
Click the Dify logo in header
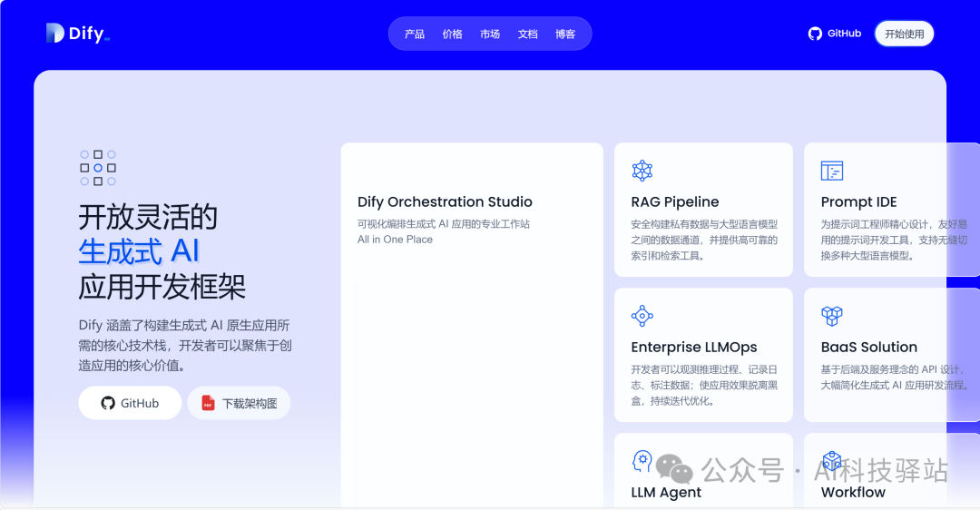pos(77,34)
